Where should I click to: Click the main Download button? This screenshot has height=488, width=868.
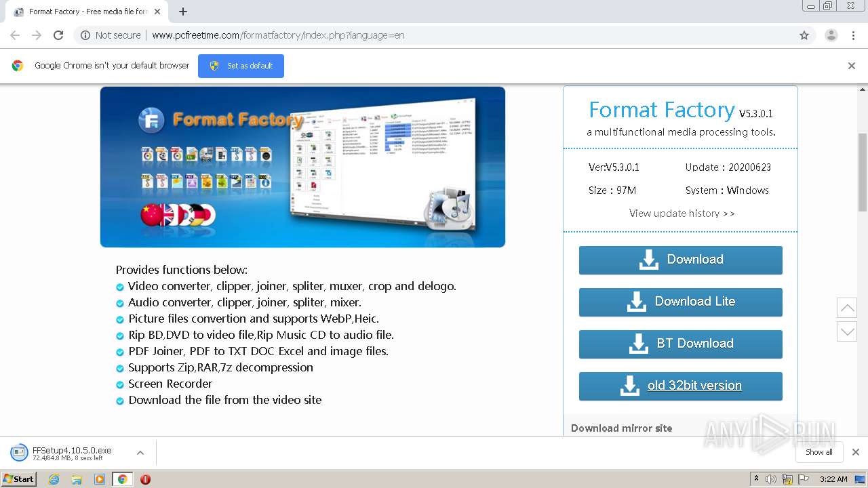tap(681, 260)
